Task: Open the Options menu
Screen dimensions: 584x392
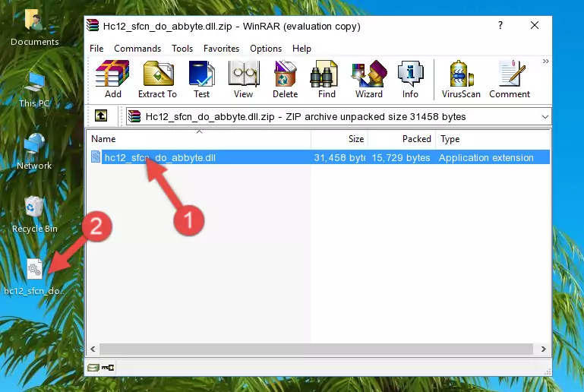Action: 266,49
